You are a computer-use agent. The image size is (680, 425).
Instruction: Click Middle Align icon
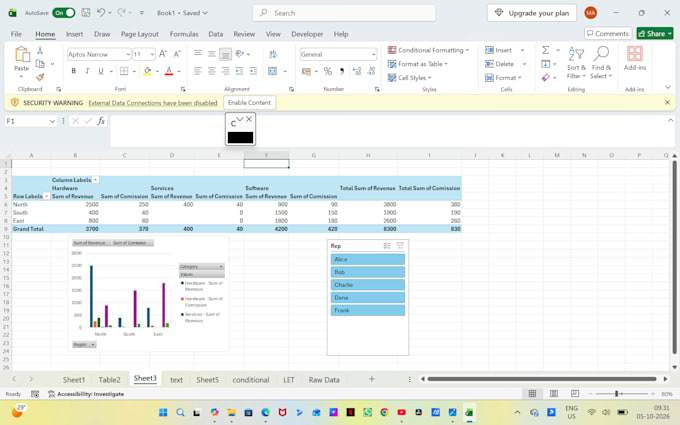(x=212, y=54)
